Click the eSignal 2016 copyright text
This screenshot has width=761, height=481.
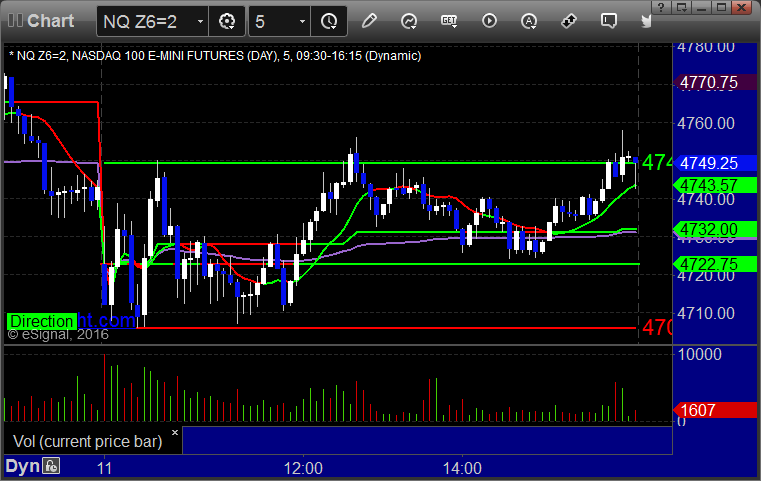coord(58,334)
